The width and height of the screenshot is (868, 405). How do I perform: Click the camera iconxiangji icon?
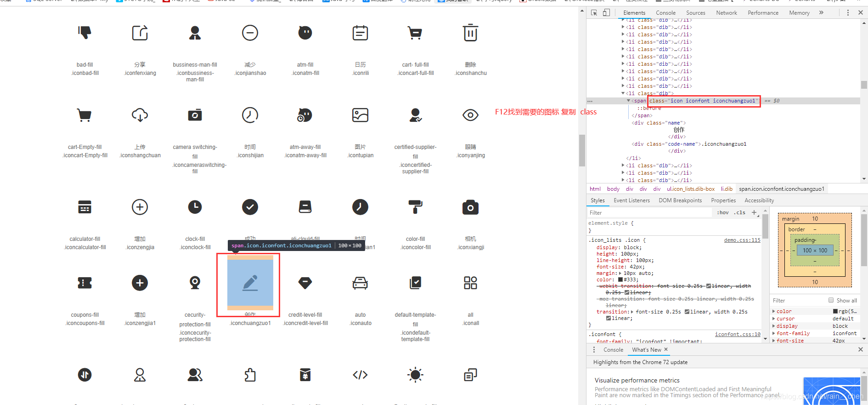tap(470, 207)
